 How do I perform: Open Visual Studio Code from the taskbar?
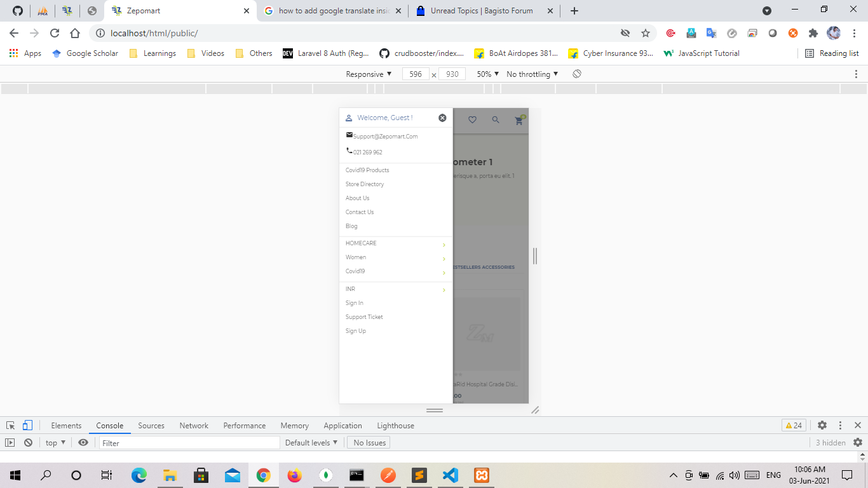click(x=451, y=475)
